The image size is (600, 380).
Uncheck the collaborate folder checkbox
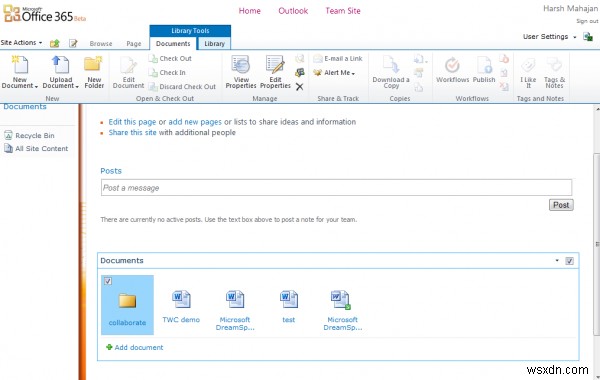pyautogui.click(x=108, y=281)
